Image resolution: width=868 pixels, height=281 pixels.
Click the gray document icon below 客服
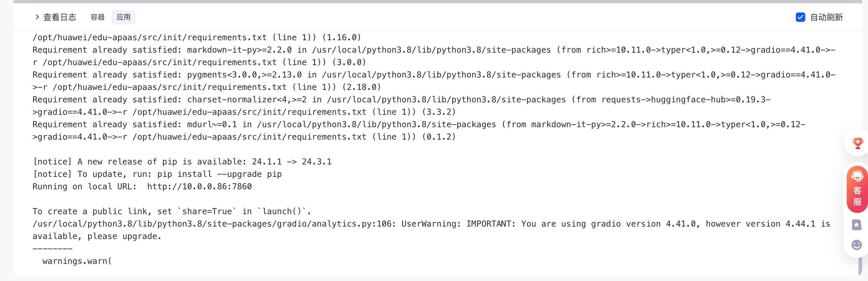tap(856, 225)
